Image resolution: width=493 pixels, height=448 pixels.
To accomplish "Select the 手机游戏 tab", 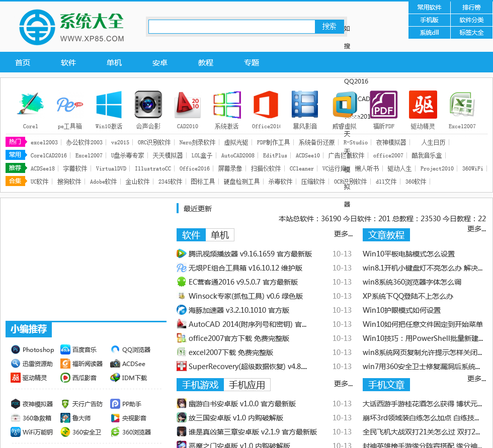I will click(x=200, y=385).
